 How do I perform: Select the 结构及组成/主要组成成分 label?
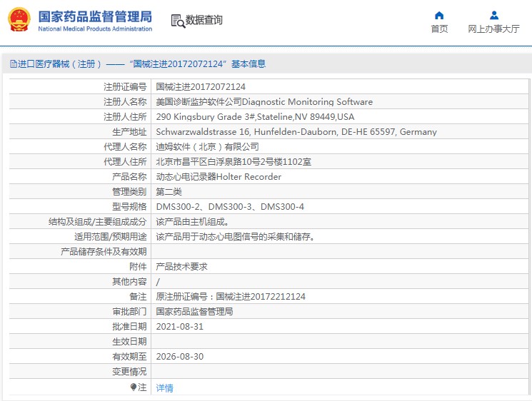click(x=98, y=222)
